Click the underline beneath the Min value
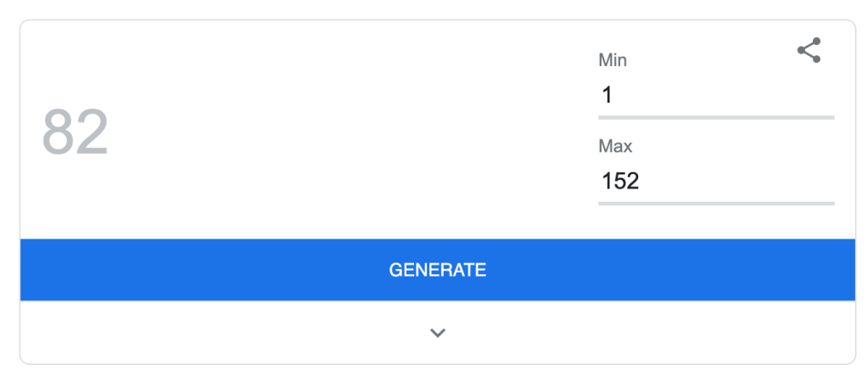Viewport: 868px width, 370px height. tap(715, 117)
